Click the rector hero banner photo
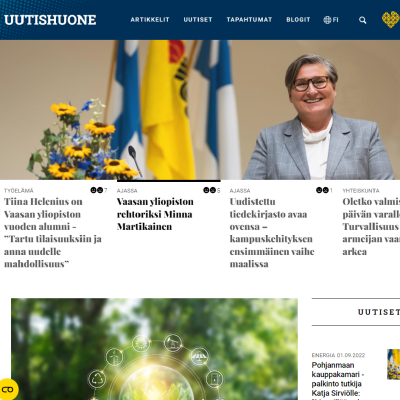 coord(200,110)
